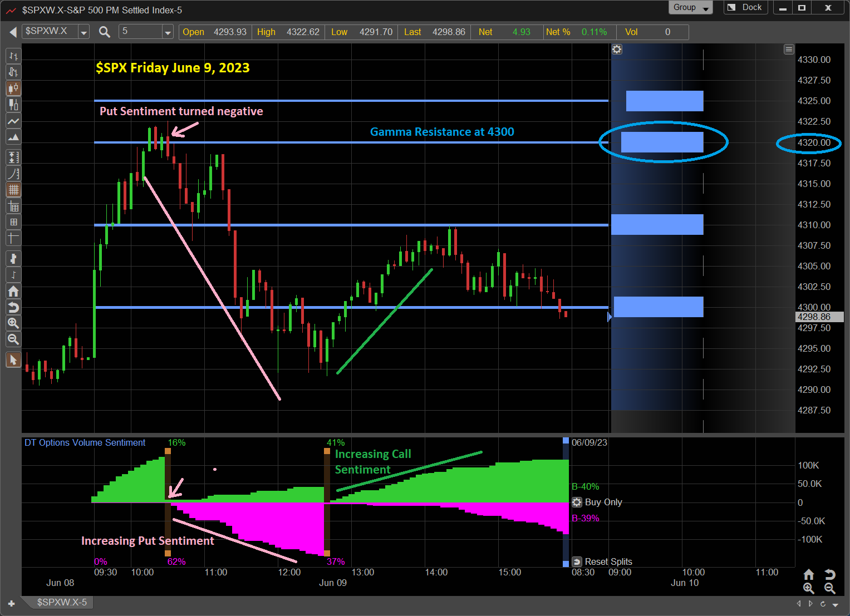Image resolution: width=850 pixels, height=616 pixels.
Task: Click the small grid panel icon
Action: [13, 222]
